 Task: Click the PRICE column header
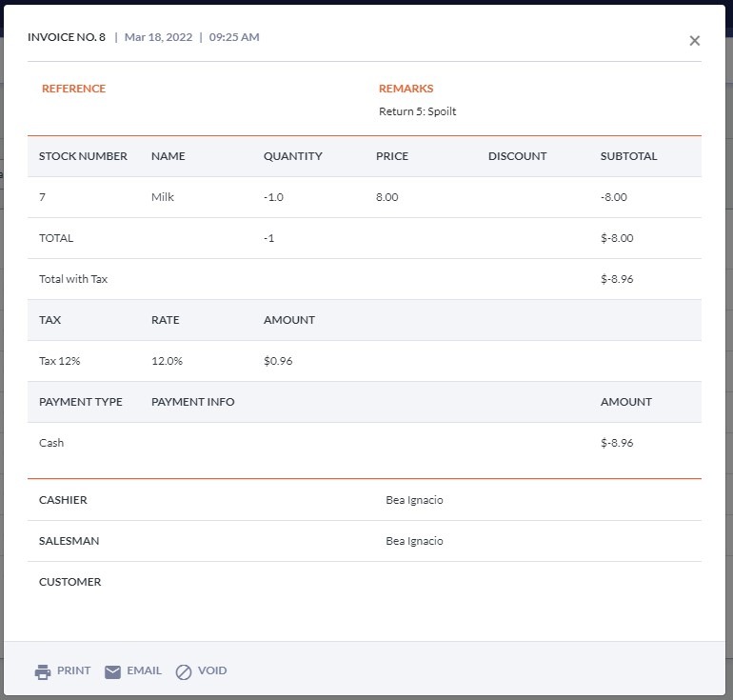tap(391, 156)
